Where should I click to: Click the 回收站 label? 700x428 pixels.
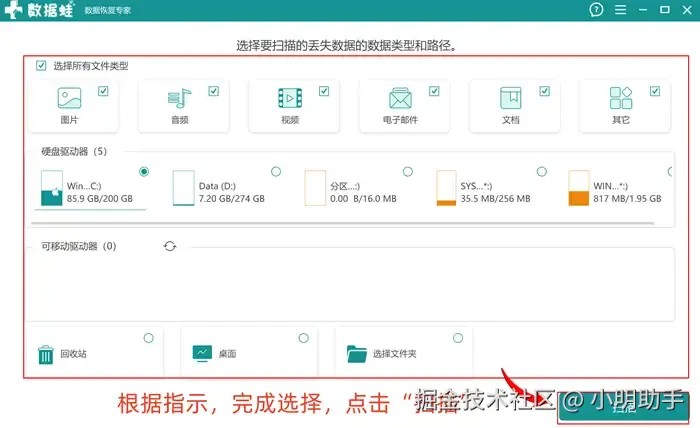tap(73, 354)
